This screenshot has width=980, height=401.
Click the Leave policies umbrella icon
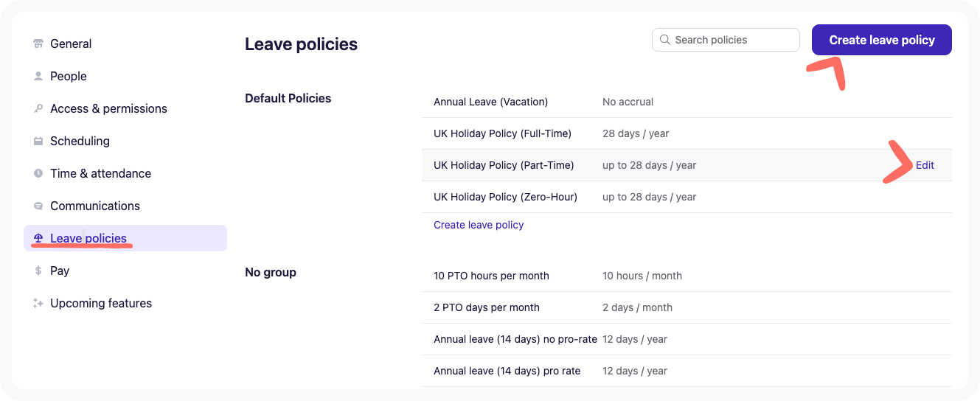(38, 238)
